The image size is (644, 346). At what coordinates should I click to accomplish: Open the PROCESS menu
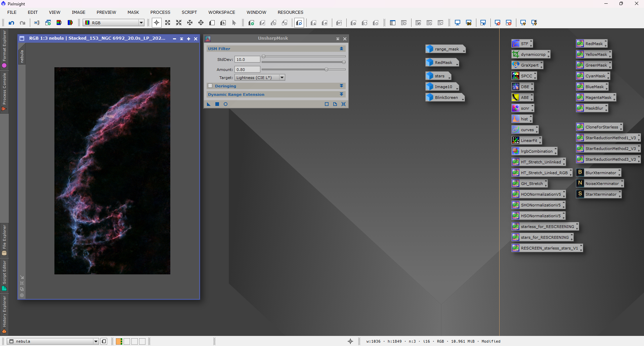160,12
